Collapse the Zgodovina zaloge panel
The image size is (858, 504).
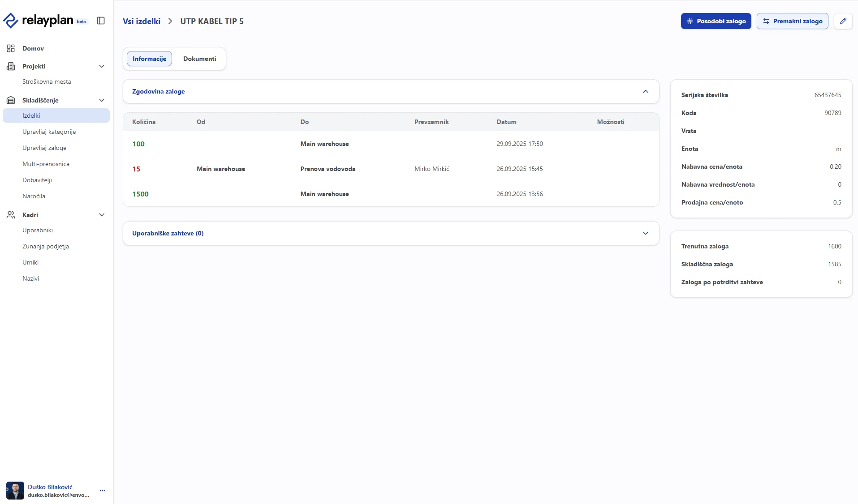point(646,91)
